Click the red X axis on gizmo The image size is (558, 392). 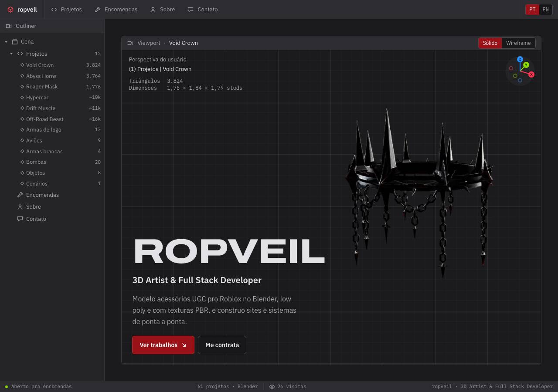pyautogui.click(x=531, y=74)
